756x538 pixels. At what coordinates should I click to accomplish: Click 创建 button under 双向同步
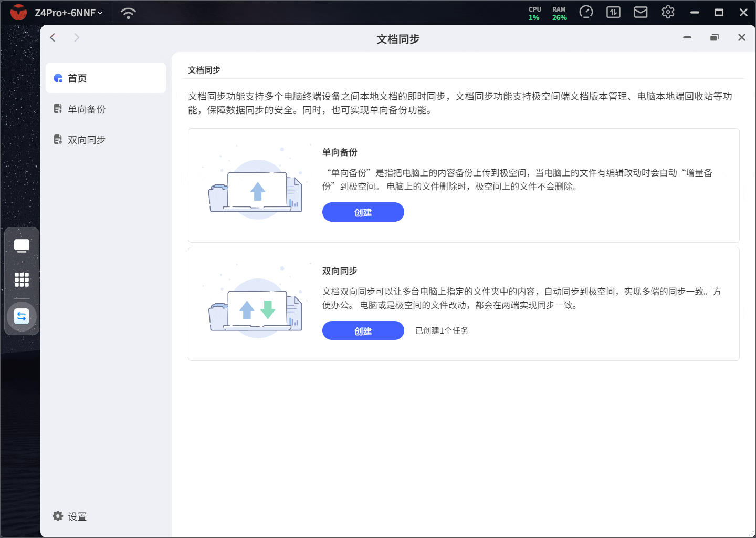tap(363, 331)
